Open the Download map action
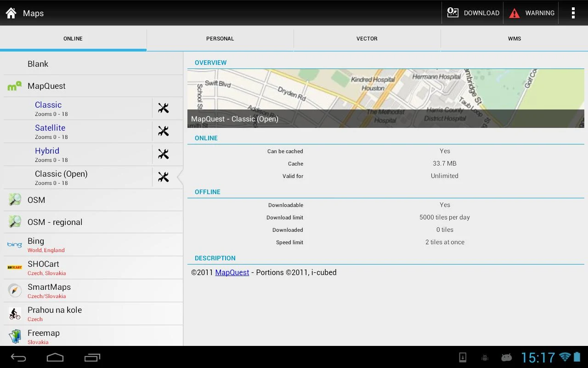Viewport: 588px width, 368px height. [x=473, y=13]
